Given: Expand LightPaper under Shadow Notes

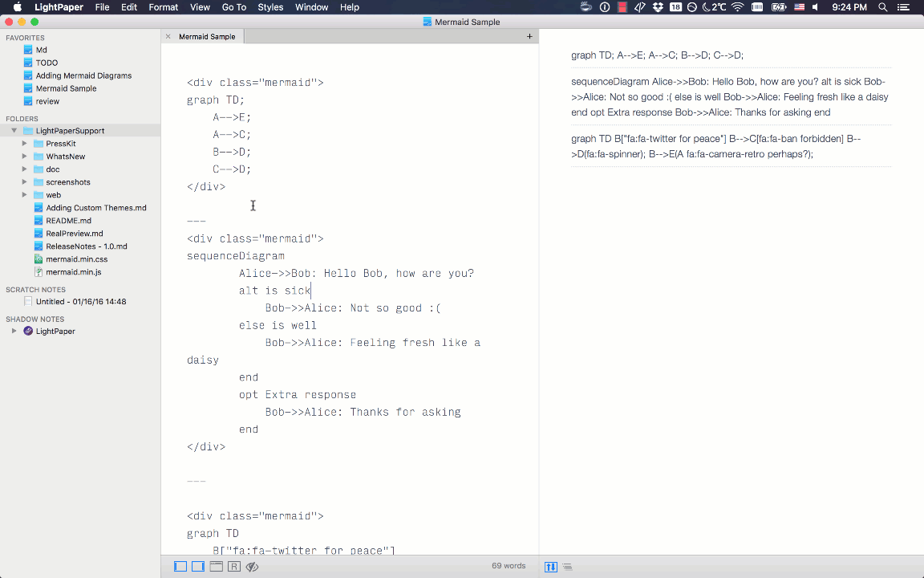Looking at the screenshot, I should tap(14, 331).
